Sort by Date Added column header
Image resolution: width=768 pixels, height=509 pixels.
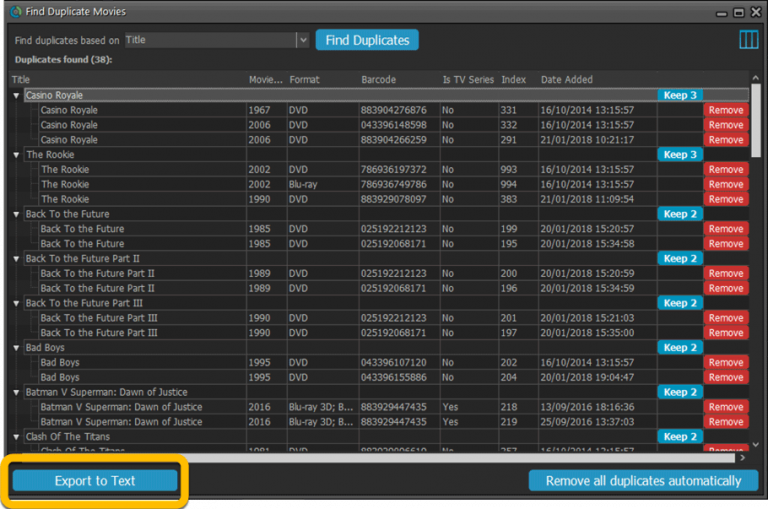597,79
